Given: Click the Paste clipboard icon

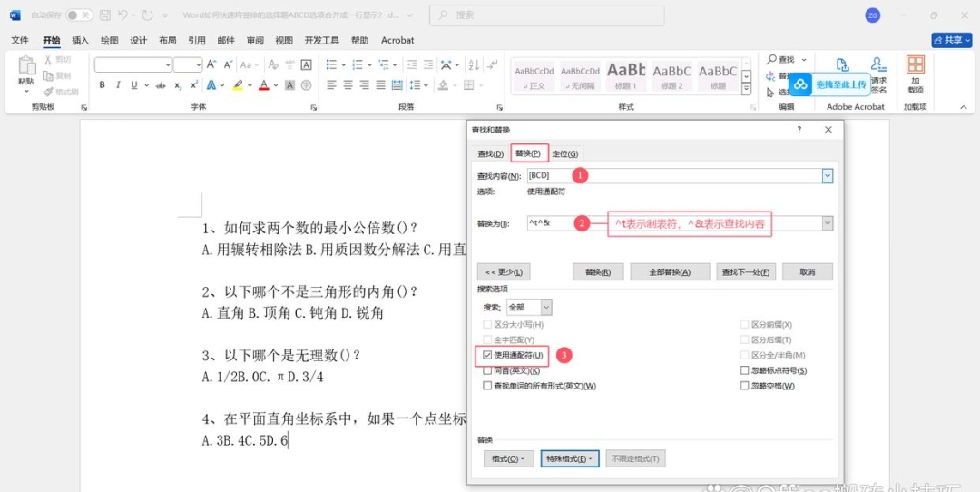Looking at the screenshot, I should pos(26,65).
